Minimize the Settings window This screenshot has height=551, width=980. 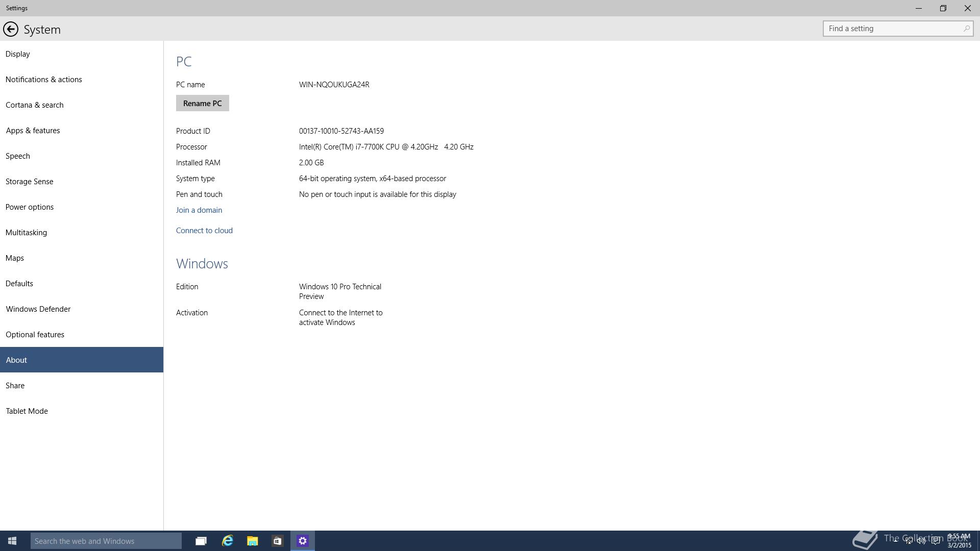pyautogui.click(x=919, y=8)
